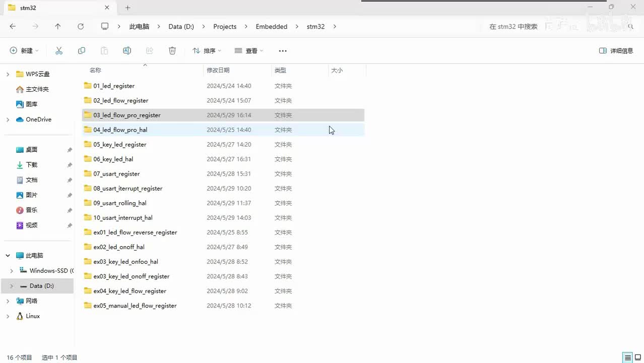Focus the search stm32 box

tap(559, 27)
